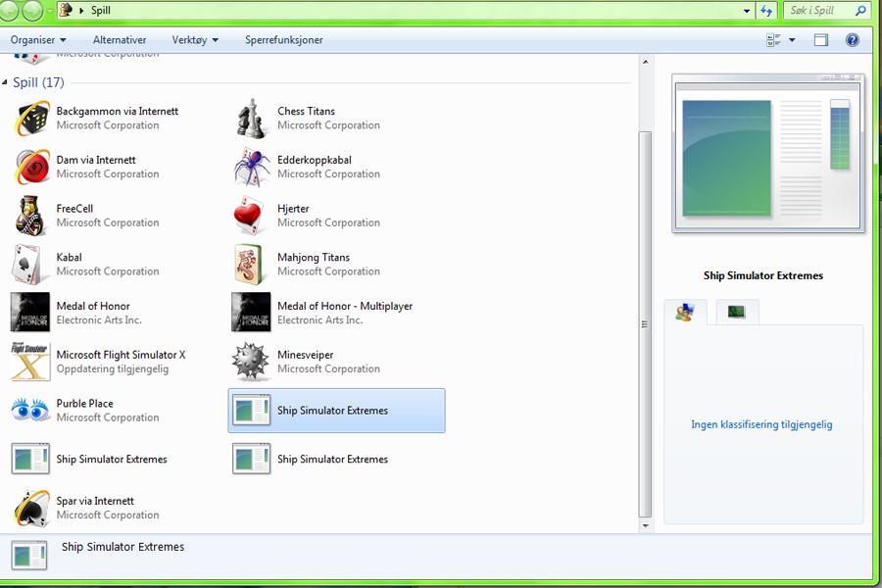Select the Purble Place eyes icon
Screen dimensions: 882x588
(x=30, y=410)
